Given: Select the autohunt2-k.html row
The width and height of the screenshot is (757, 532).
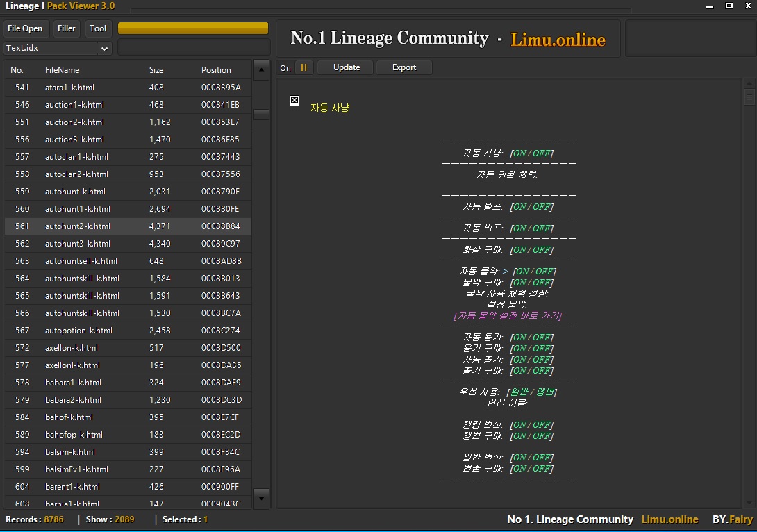Looking at the screenshot, I should 128,226.
